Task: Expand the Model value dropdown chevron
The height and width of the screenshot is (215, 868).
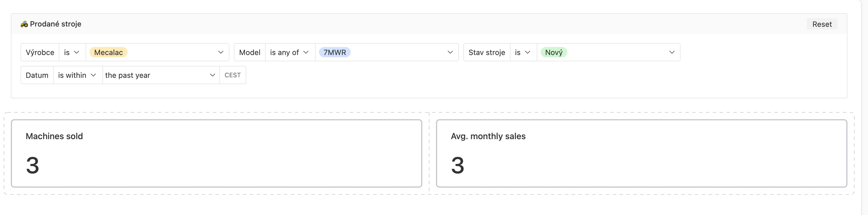Action: (450, 52)
